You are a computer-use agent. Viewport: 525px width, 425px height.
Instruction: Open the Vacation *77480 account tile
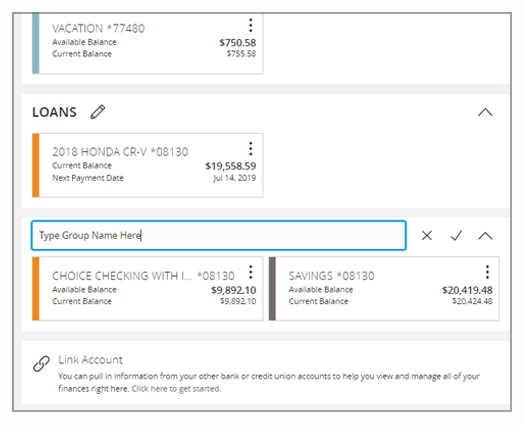coord(147,44)
